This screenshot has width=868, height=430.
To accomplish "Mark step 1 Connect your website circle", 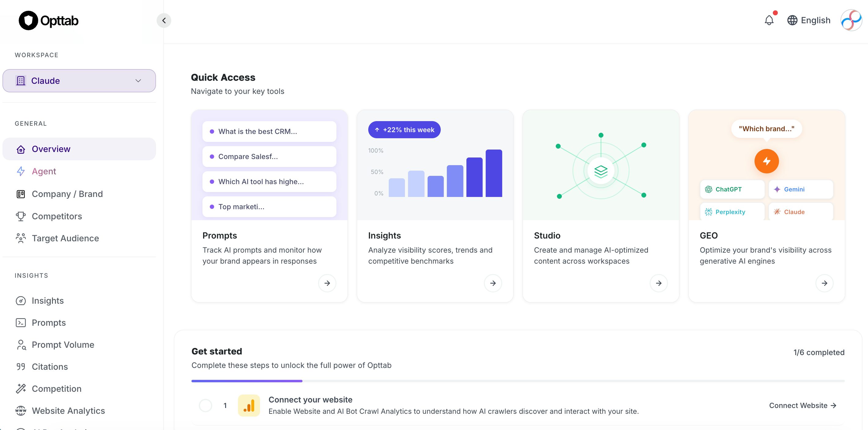I will click(x=206, y=406).
